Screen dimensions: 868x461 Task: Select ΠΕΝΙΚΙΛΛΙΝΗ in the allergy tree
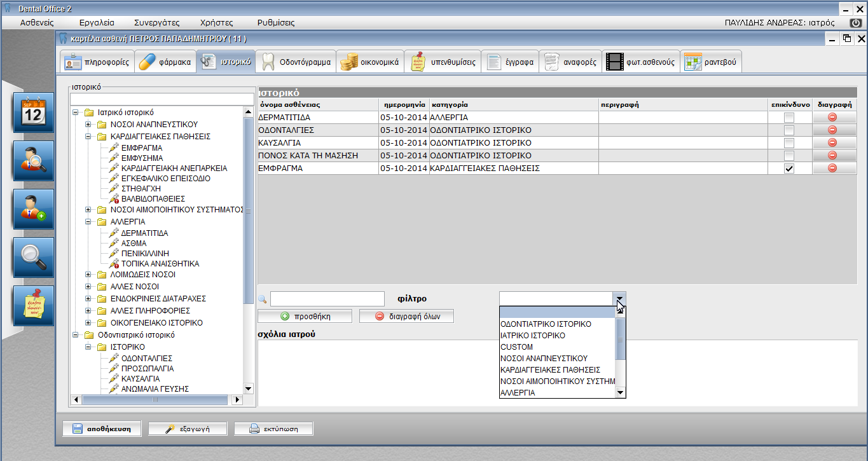(x=139, y=254)
